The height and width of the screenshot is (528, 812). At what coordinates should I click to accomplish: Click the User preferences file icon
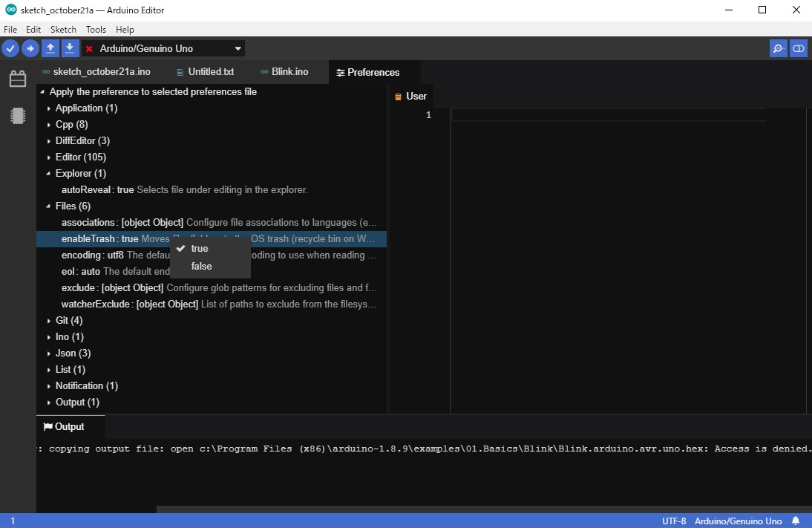[399, 97]
